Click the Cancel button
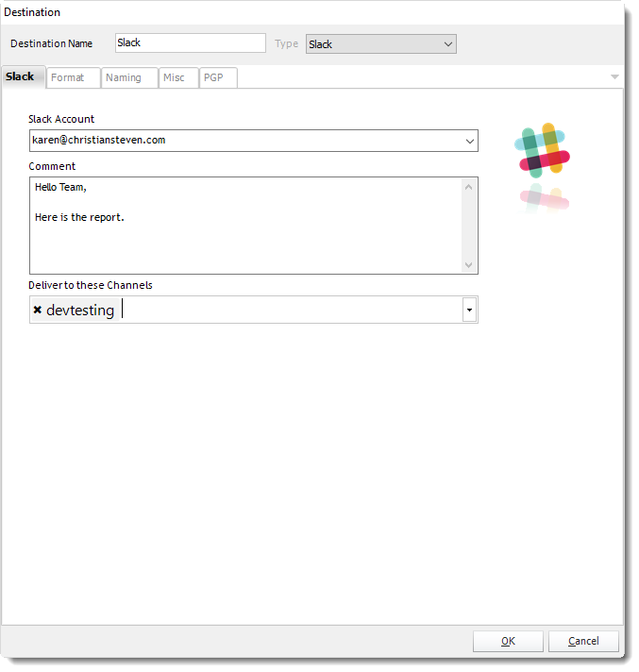 [x=583, y=641]
